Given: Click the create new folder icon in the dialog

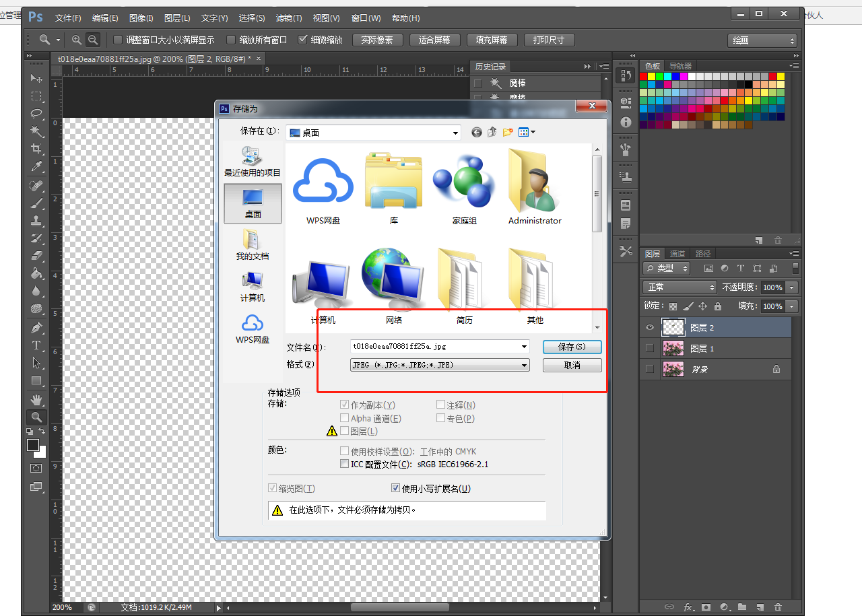Looking at the screenshot, I should (508, 133).
